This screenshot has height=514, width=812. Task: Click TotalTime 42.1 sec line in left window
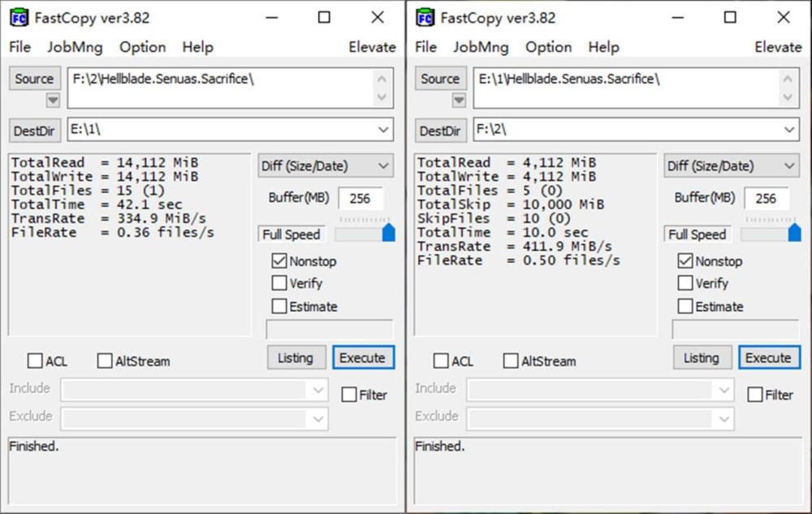click(97, 205)
